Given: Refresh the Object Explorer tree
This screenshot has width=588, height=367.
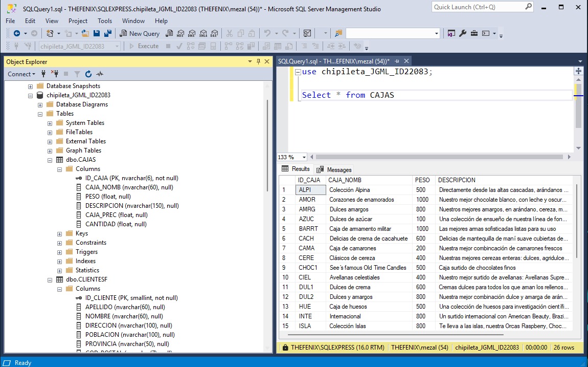Looking at the screenshot, I should [88, 74].
